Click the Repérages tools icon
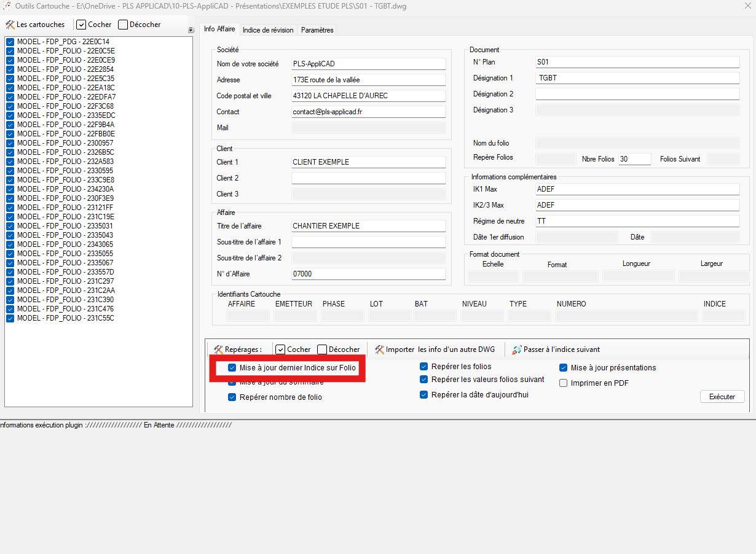756x554 pixels. click(218, 349)
